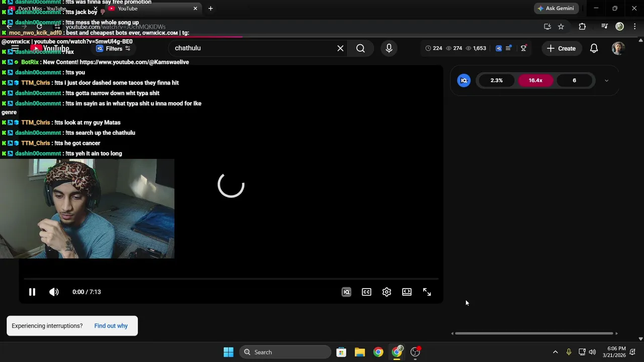
Task: Open File Explorer from the taskbar
Action: click(x=360, y=352)
